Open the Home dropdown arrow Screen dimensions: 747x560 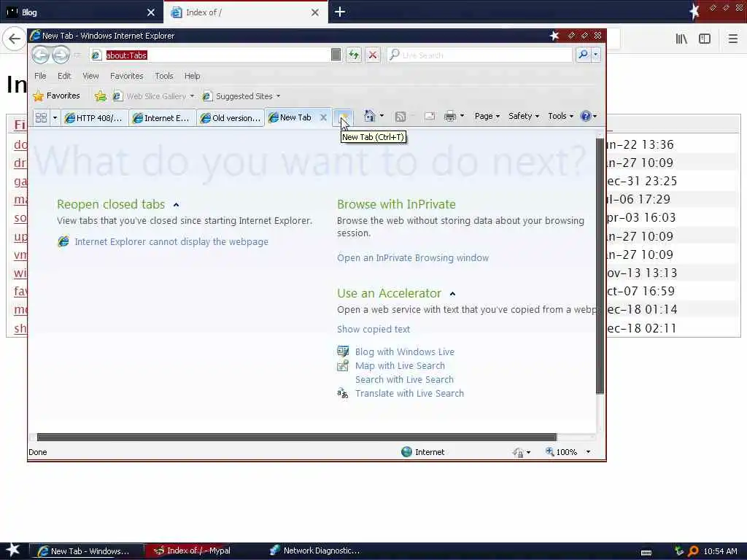point(382,116)
